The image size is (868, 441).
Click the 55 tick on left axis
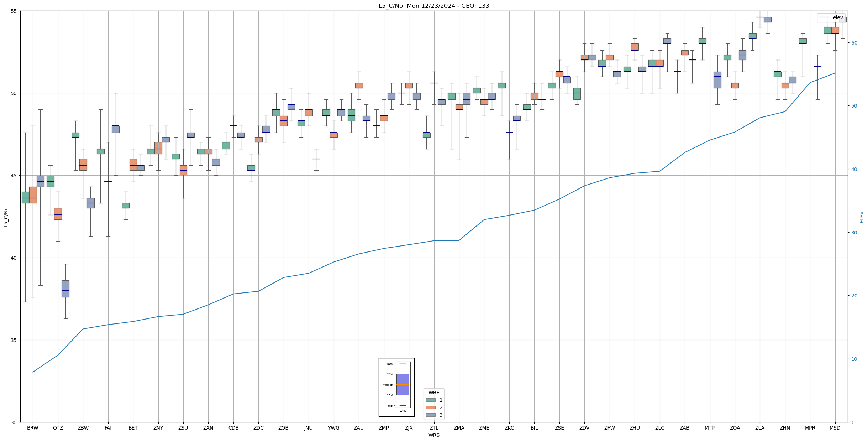click(14, 11)
